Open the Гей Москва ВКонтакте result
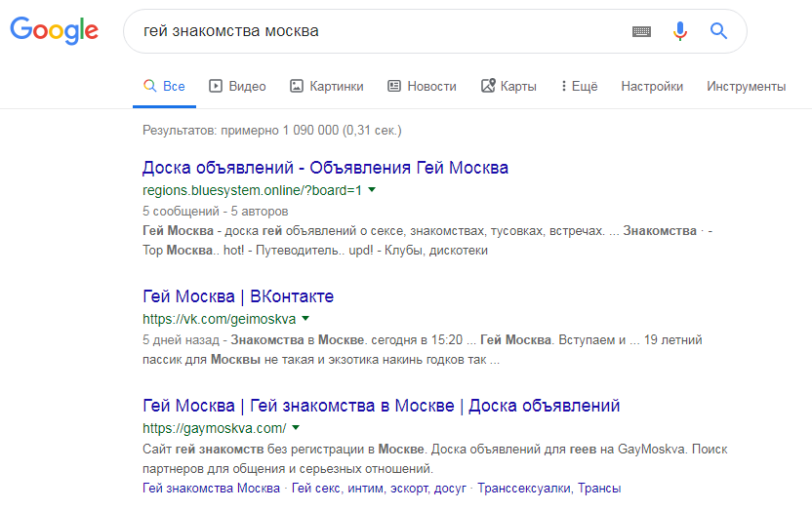 coord(238,296)
